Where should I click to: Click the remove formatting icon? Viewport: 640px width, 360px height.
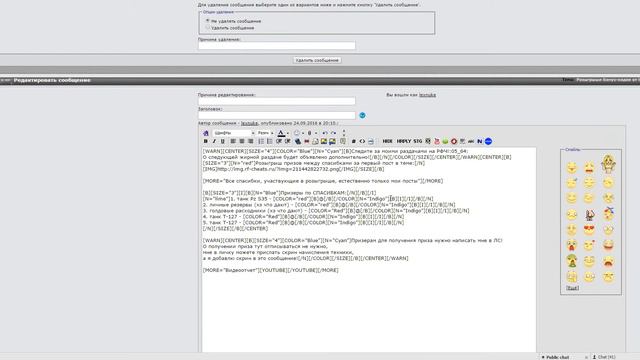tap(206, 133)
